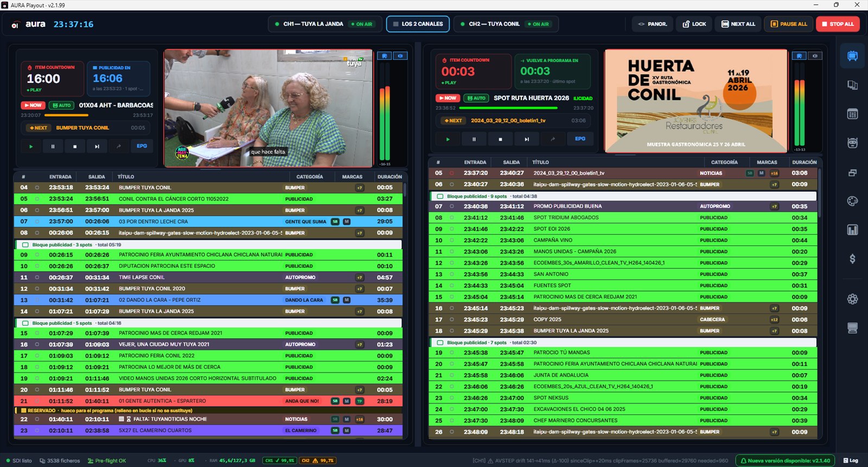Open the color palette sidebar icon

(852, 201)
